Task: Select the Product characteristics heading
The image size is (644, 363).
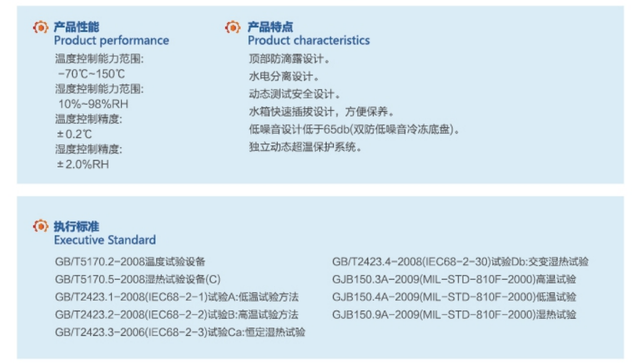Action: [x=309, y=40]
